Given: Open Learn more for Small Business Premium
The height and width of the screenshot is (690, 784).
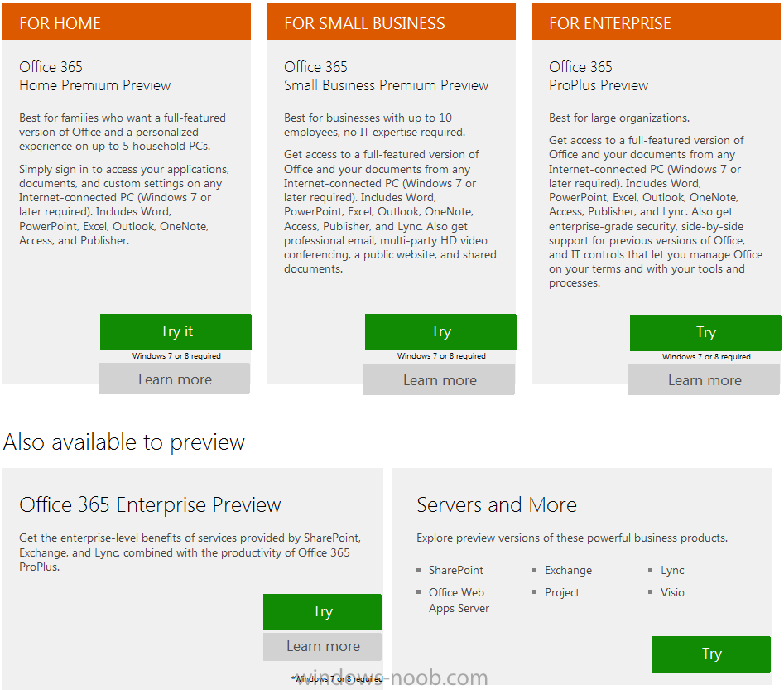Looking at the screenshot, I should (440, 379).
